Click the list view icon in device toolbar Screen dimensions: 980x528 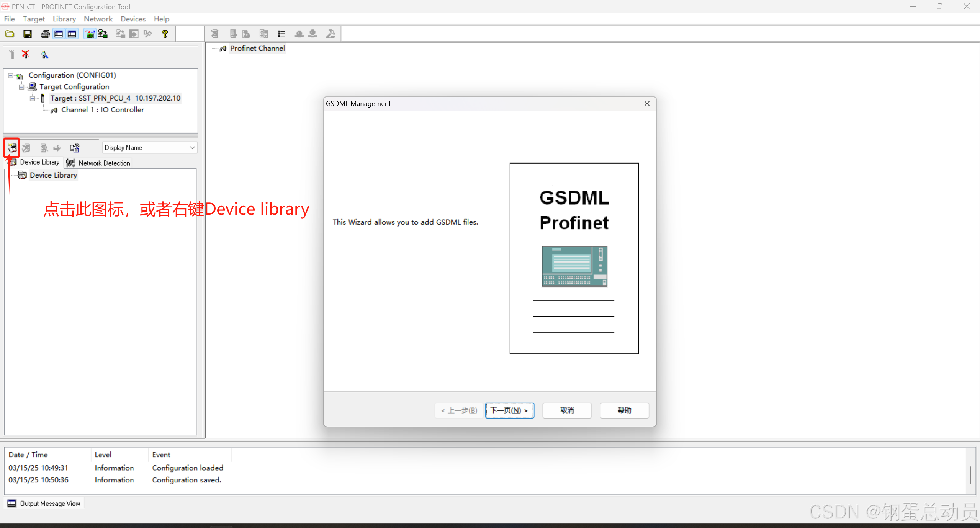point(281,34)
